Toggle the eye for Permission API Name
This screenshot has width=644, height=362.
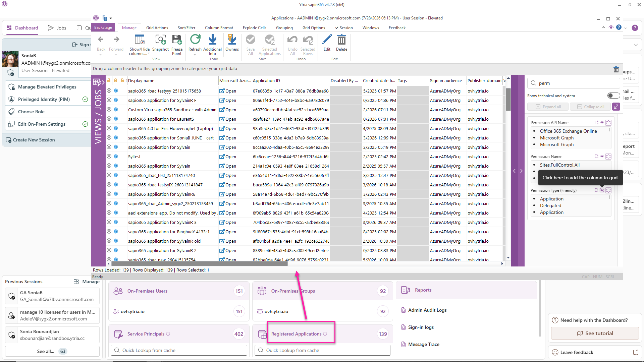coord(602,123)
